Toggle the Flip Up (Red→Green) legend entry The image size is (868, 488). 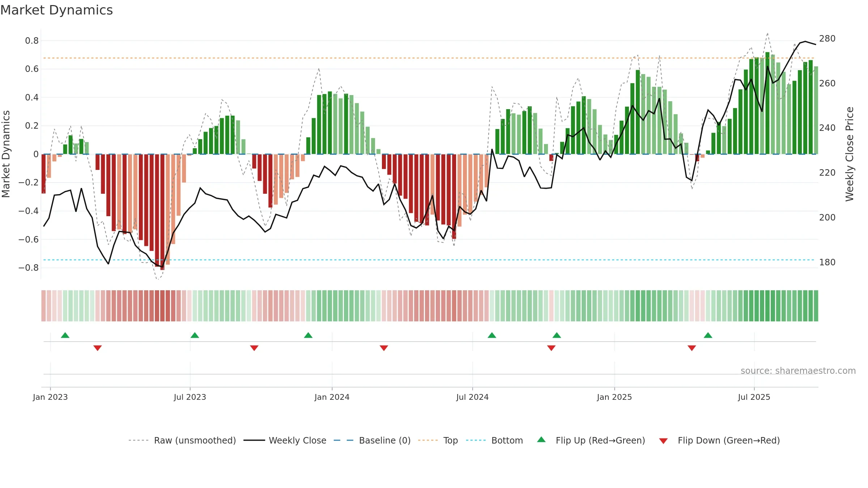click(591, 440)
